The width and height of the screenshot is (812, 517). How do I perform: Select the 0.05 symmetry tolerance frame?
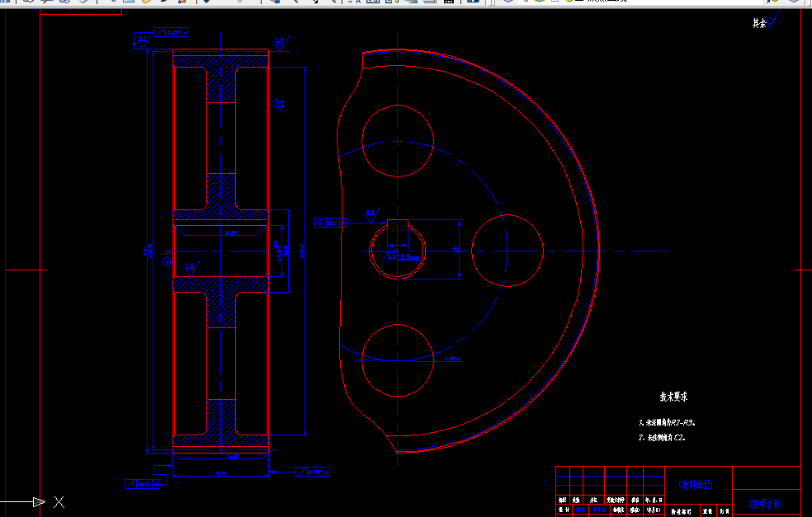point(330,223)
